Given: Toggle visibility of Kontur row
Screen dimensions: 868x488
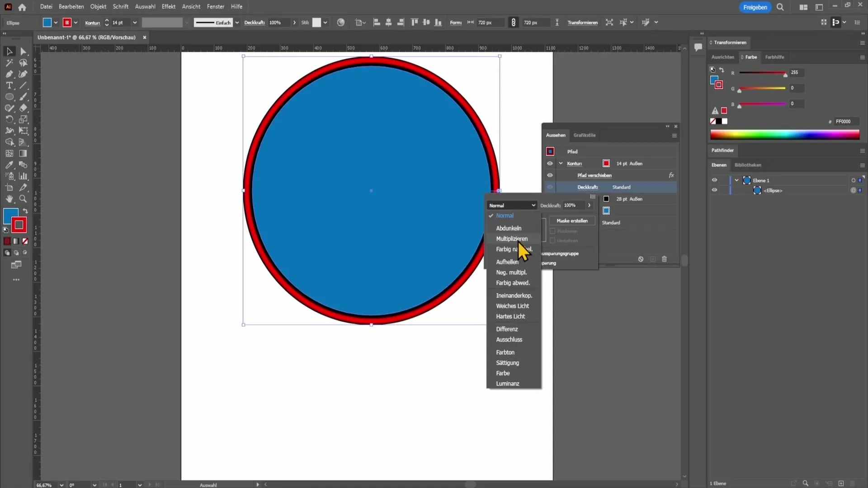Looking at the screenshot, I should coord(550,164).
